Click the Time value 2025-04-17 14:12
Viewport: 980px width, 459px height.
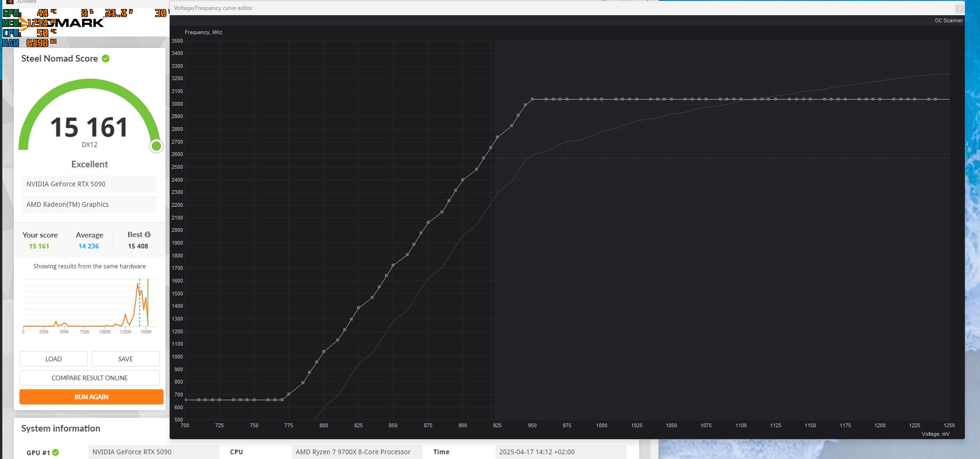[x=560, y=452]
